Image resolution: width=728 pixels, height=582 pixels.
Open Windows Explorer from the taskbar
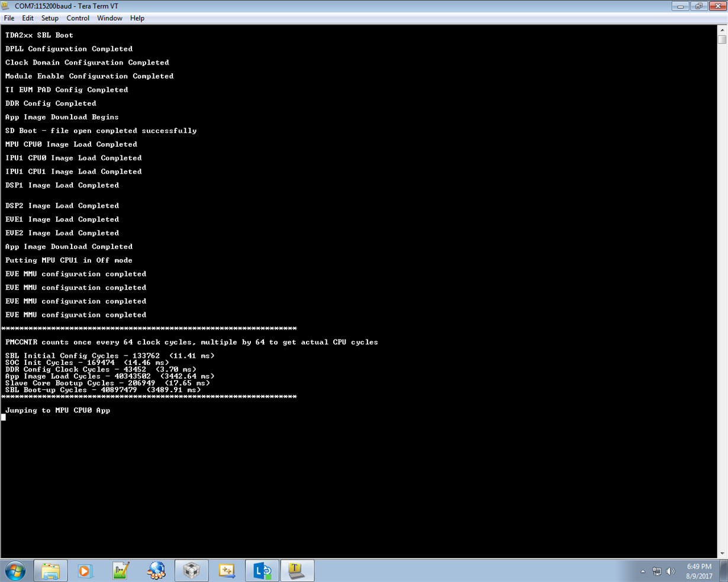[50, 571]
